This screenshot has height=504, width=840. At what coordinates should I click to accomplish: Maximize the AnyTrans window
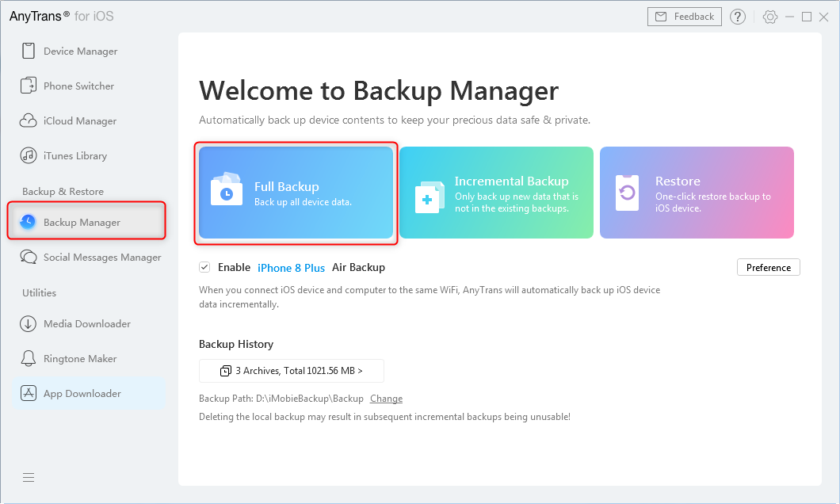tap(806, 17)
